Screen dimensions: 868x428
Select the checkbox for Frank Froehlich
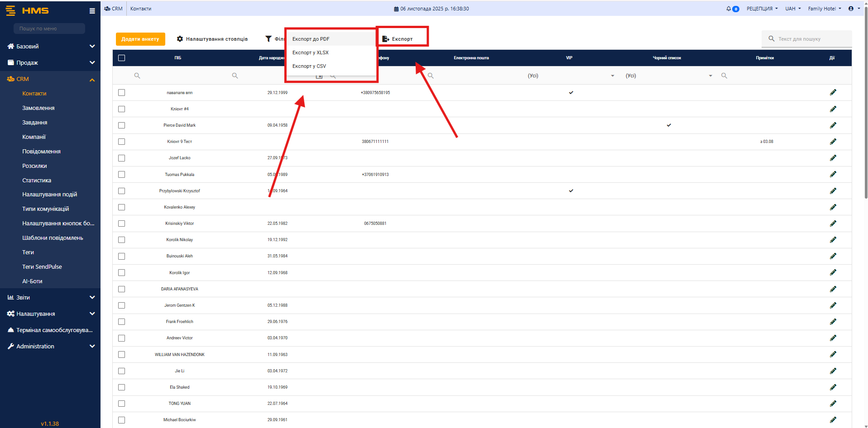click(x=121, y=322)
